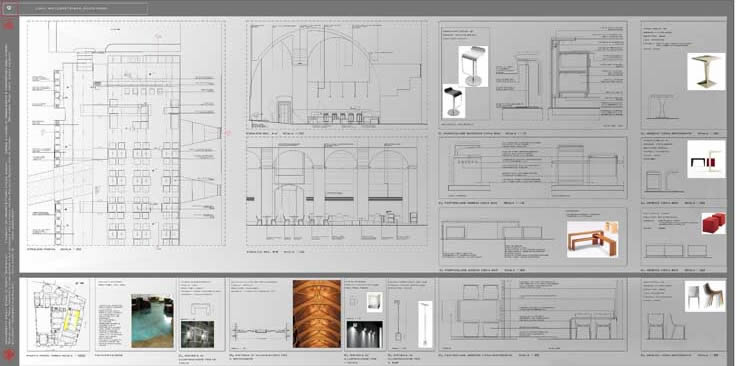Screen dimensions: 737x366
Task: Select the dark spotlight wall lighting photo
Action: (364, 335)
